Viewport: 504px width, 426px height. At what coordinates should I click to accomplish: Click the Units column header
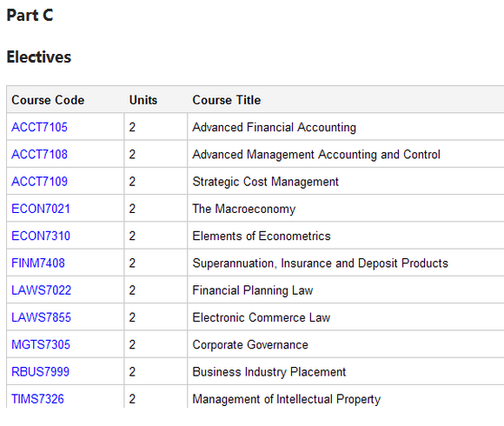tap(143, 100)
